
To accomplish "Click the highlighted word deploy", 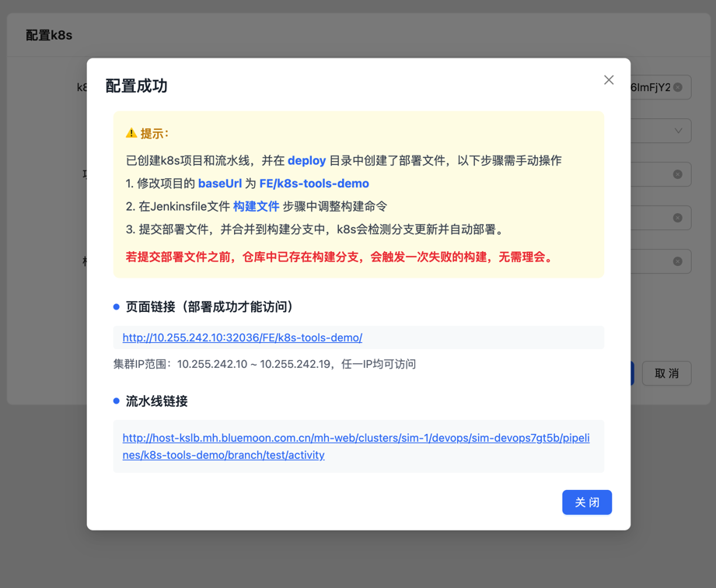I will (306, 160).
